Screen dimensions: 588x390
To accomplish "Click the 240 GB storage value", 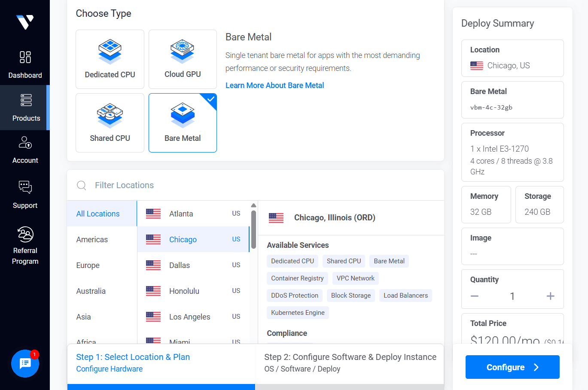I will 537,212.
